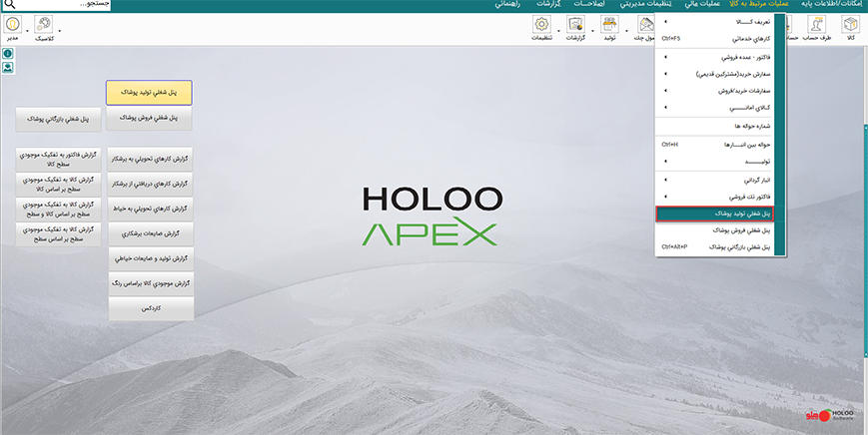The image size is (868, 435).
Task: Click پنل شغلی بازرگانی پوشاک desktop button
Action: 58,119
